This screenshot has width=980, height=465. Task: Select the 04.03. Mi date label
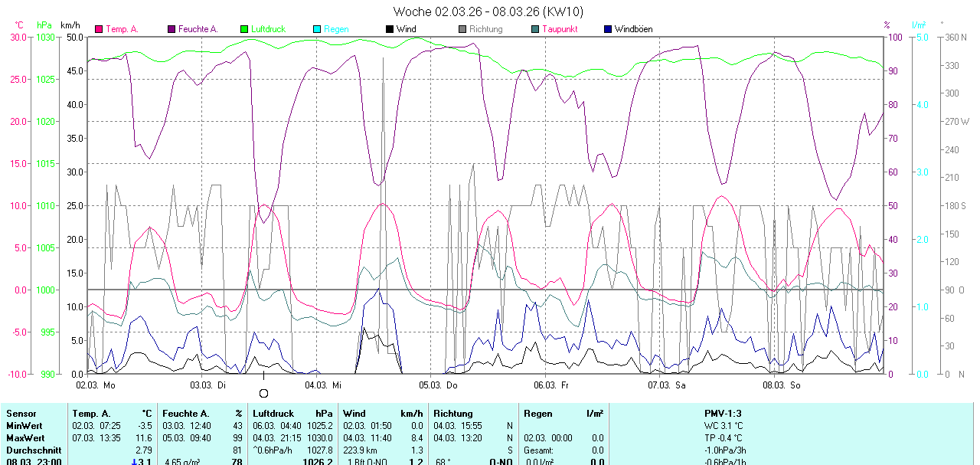(x=322, y=385)
